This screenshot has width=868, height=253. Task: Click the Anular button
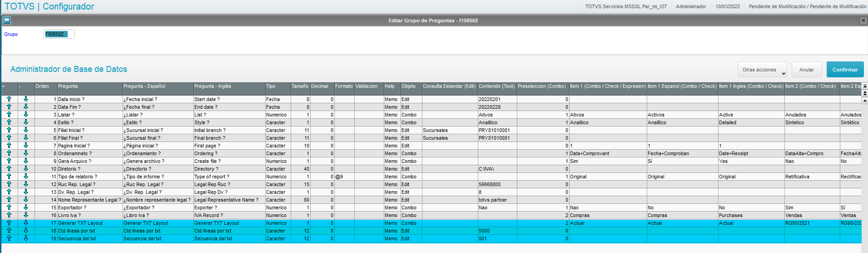coord(807,70)
